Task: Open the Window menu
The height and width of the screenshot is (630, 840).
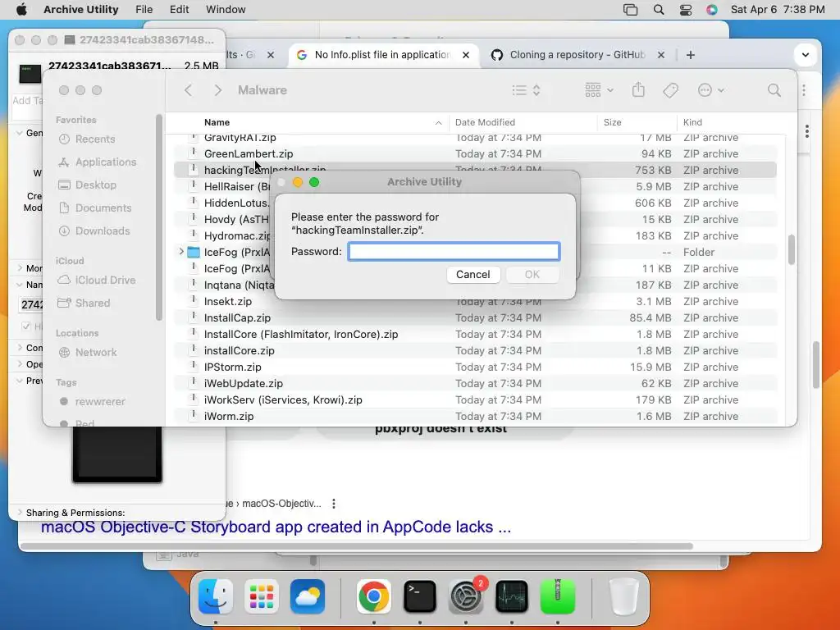Action: [226, 9]
